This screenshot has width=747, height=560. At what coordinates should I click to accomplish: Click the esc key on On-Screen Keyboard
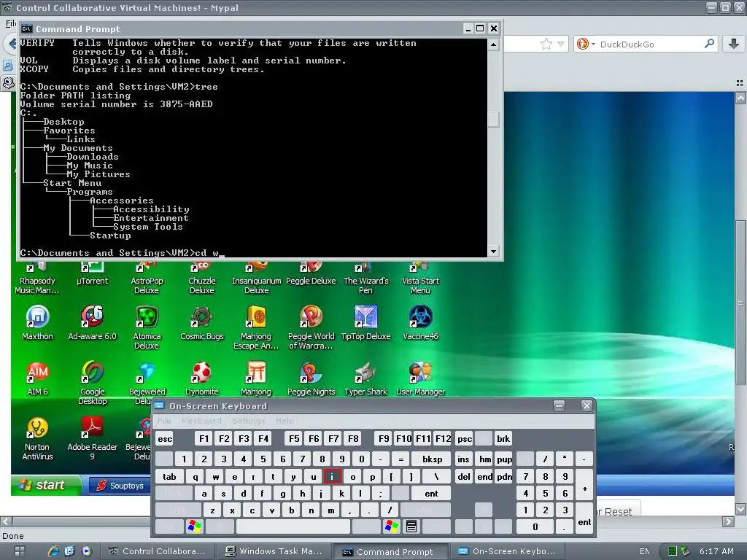click(x=165, y=439)
